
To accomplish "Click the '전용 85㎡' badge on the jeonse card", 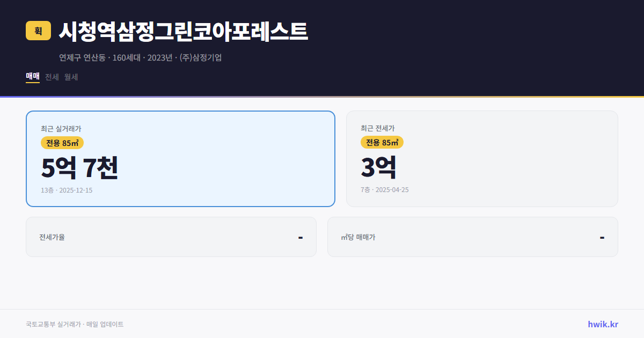I will tap(380, 142).
